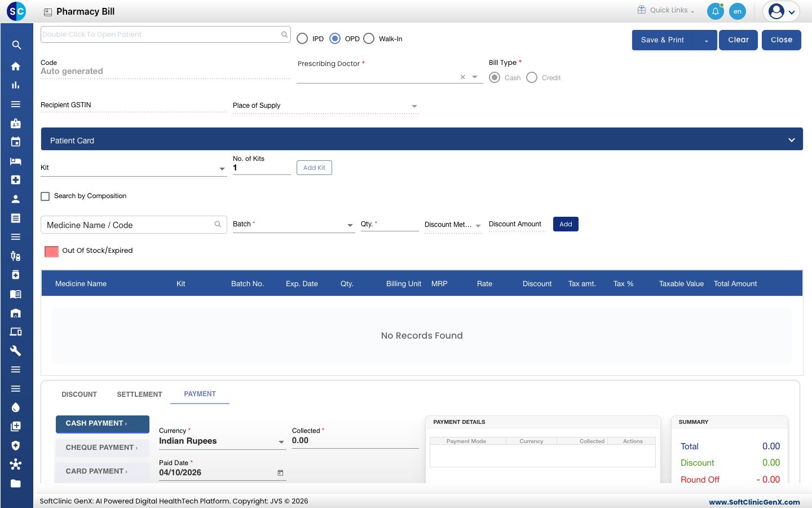
Task: Open the devices sidebar icon
Action: 16,332
